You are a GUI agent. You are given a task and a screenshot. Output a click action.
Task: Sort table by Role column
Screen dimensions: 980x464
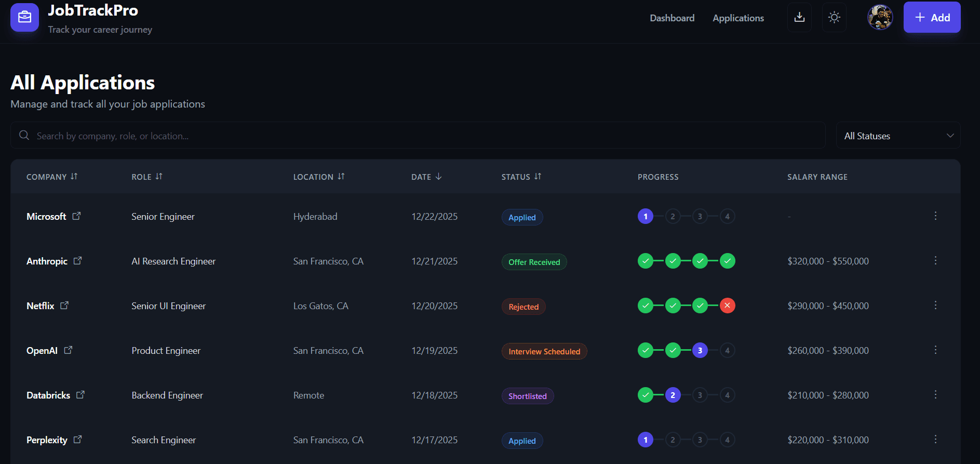(x=147, y=177)
